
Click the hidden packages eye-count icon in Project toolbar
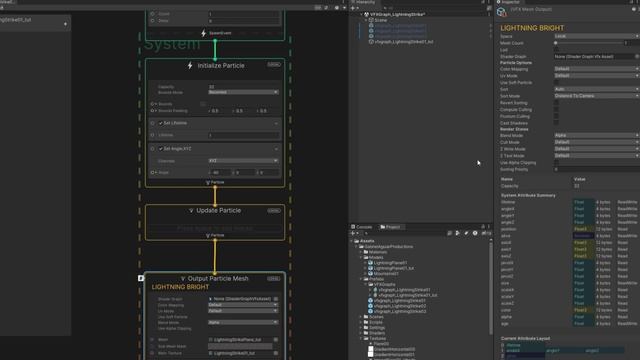486,233
